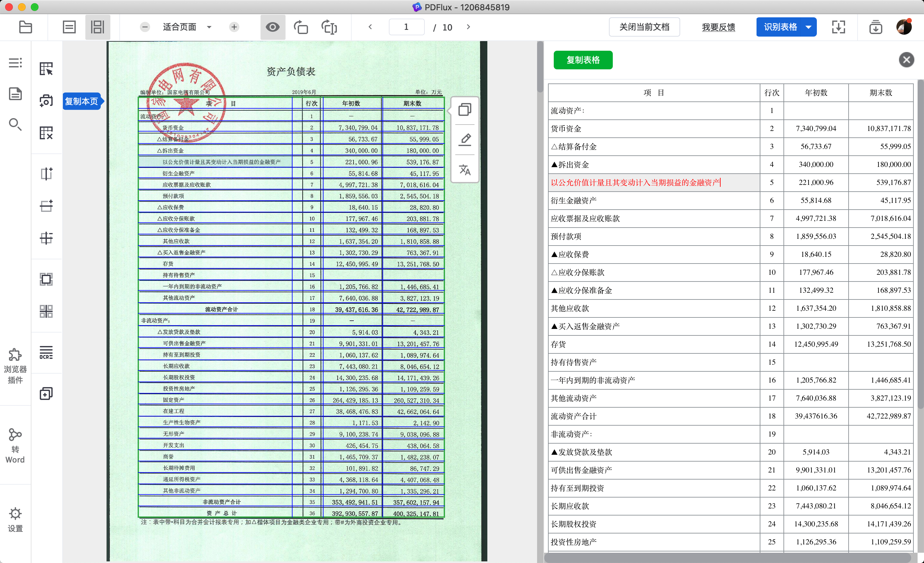Viewport: 924px width, 563px height.
Task: Click the download icon in toolbar
Action: (876, 27)
